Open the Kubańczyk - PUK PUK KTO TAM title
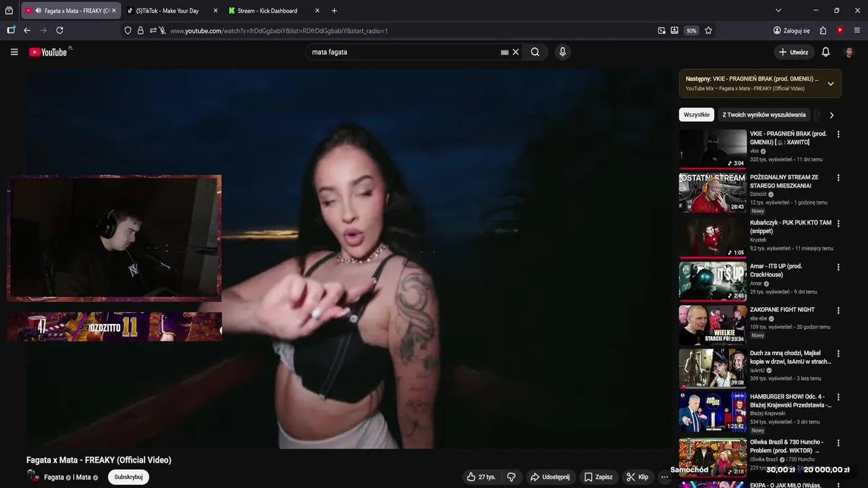The image size is (868, 488). [x=790, y=227]
